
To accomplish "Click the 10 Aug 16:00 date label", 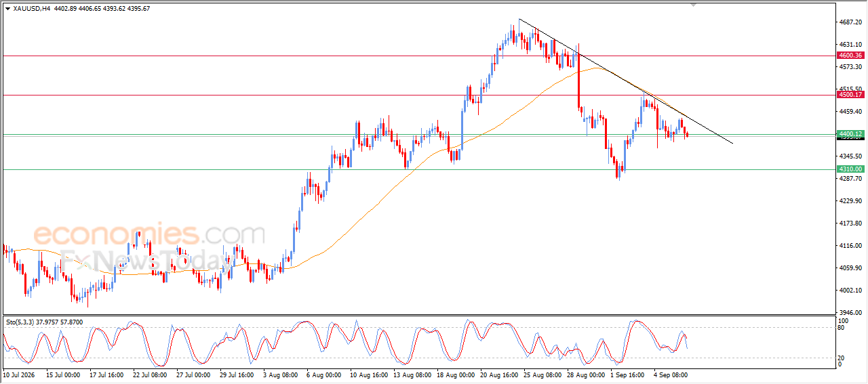I will coord(368,374).
